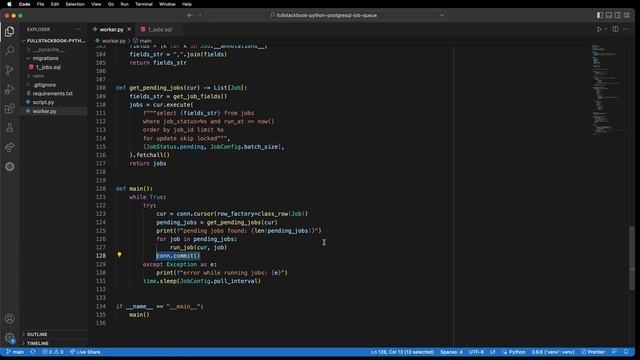Open the Help menu
Screen dimensions: 640x360
(x=187, y=4)
